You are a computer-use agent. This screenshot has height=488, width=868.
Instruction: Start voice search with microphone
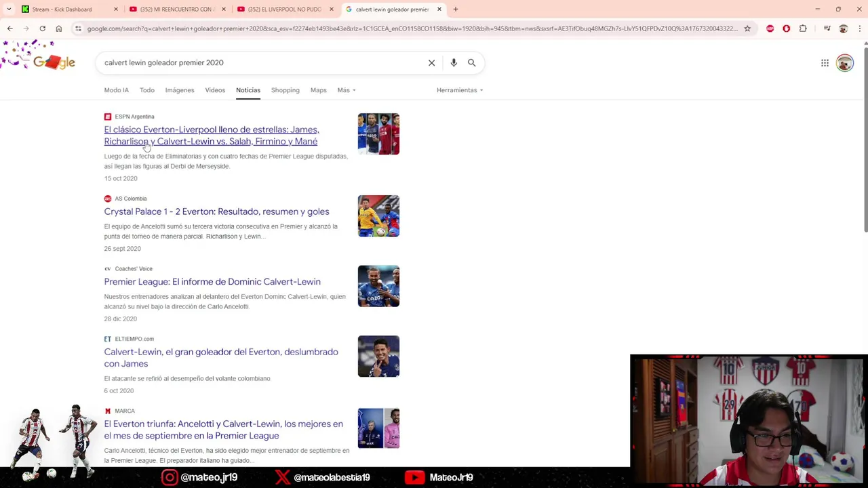point(454,62)
